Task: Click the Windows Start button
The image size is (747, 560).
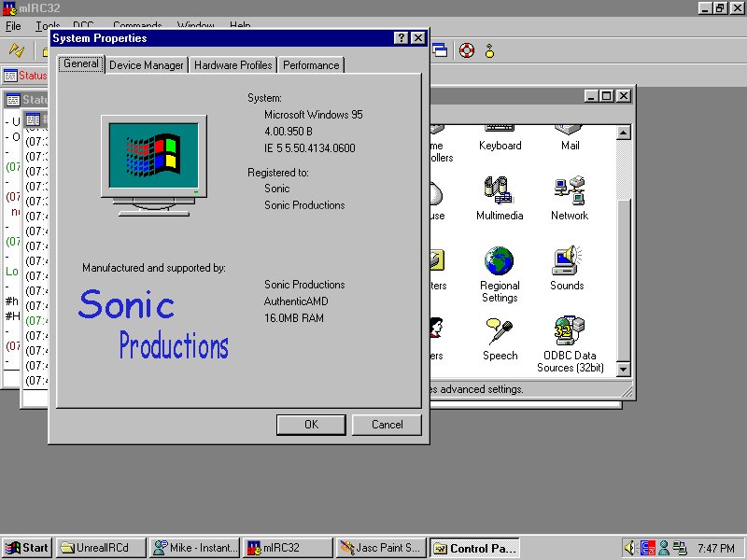Action: [x=26, y=548]
